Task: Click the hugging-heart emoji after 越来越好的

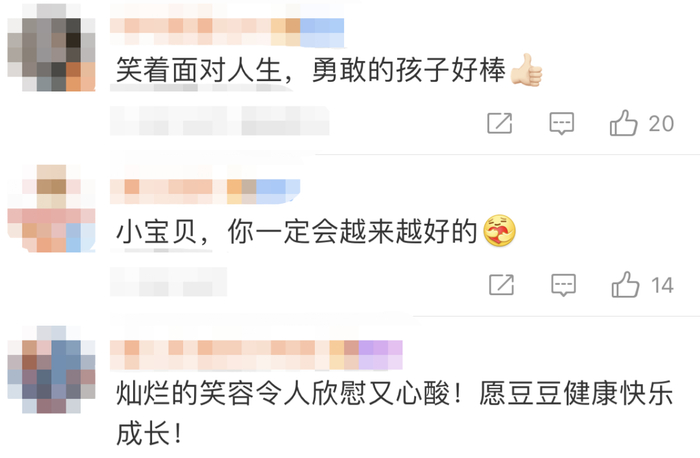Action: 500,230
